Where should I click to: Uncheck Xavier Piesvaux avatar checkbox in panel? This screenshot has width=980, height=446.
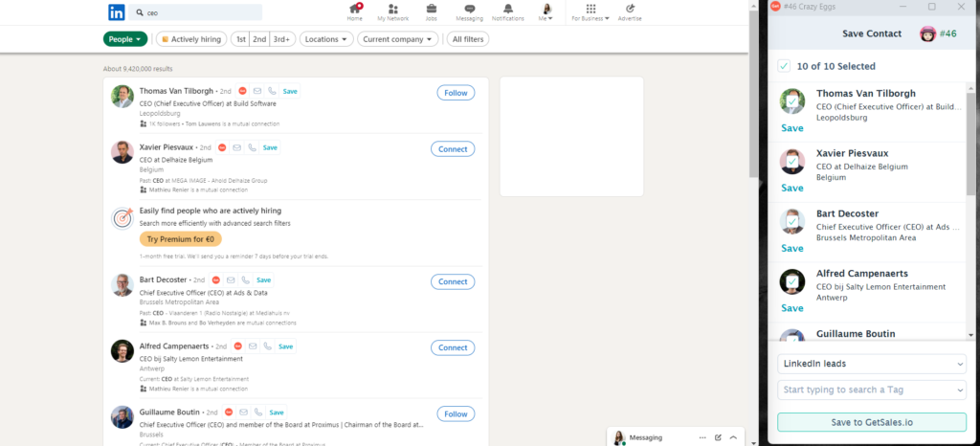point(791,161)
